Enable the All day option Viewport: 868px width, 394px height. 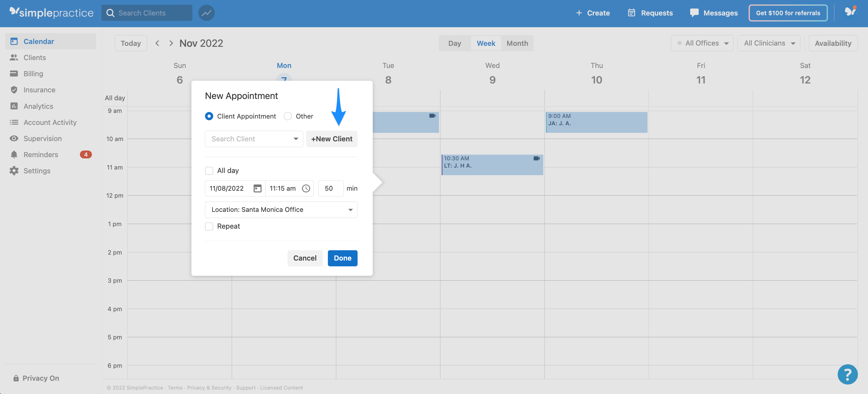coord(209,171)
